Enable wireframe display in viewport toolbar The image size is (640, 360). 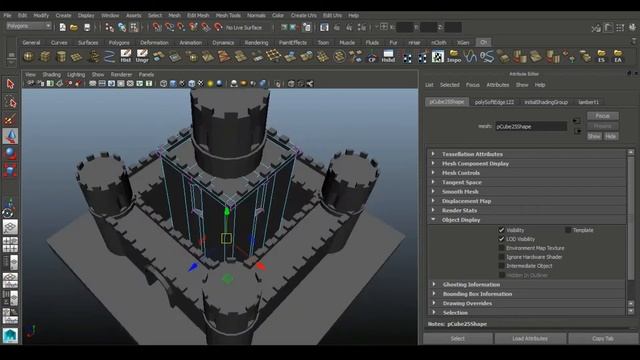163,84
